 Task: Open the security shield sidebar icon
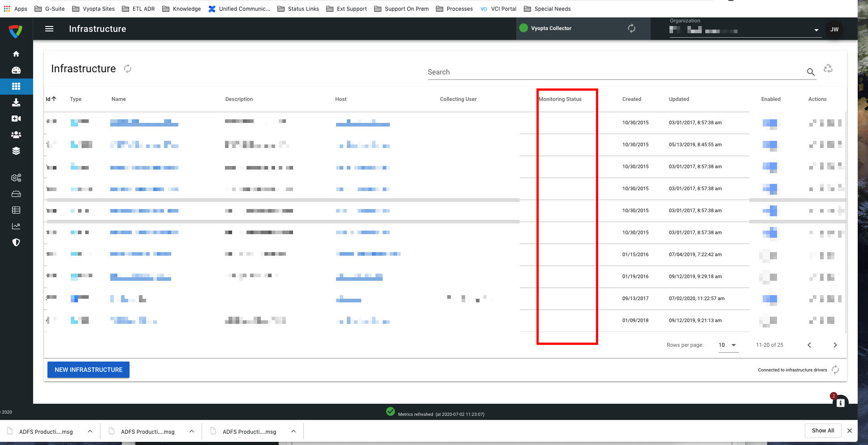tap(16, 242)
